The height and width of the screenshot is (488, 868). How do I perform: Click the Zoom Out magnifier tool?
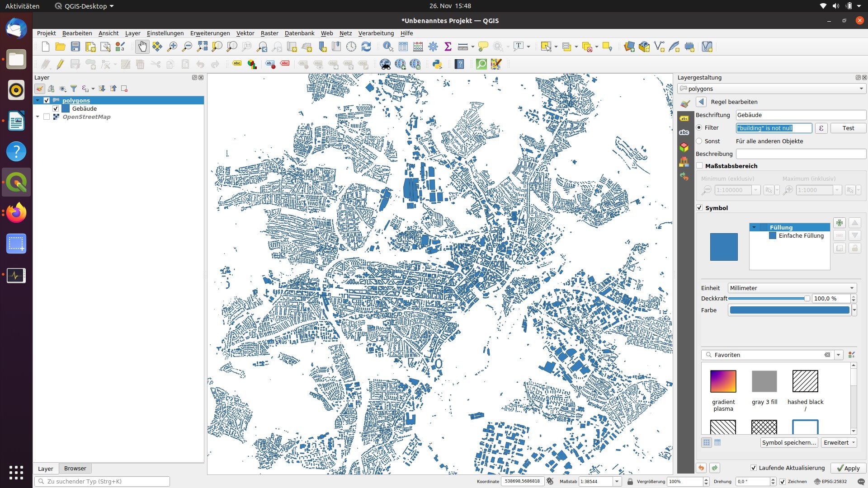[187, 47]
